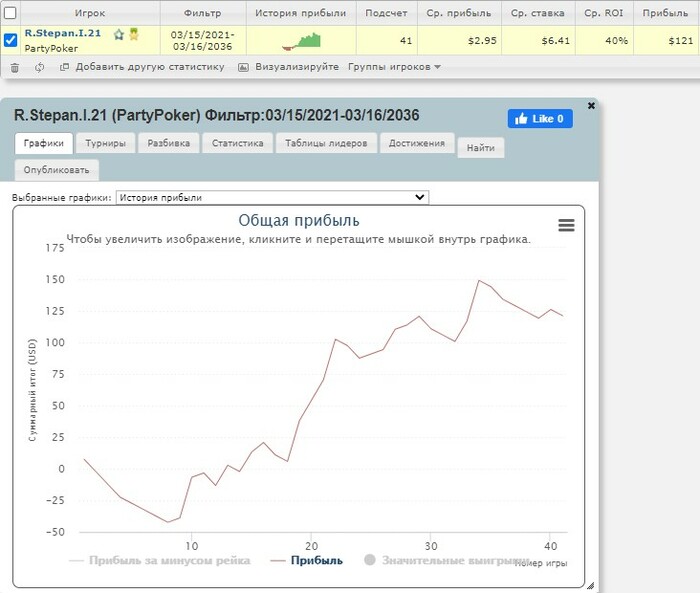Sort by Фильтр column header
This screenshot has width=700, height=593.
203,13
